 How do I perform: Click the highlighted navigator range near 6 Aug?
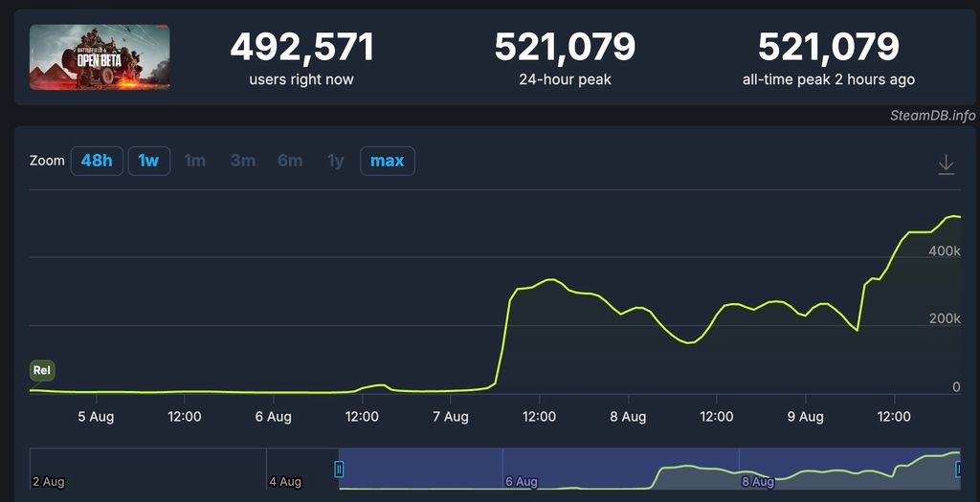coord(522,469)
